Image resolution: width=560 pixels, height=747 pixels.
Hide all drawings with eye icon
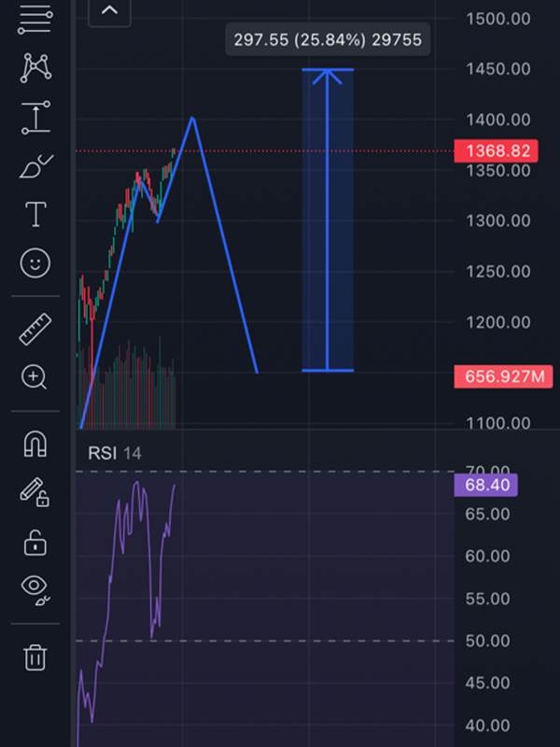coord(35,591)
